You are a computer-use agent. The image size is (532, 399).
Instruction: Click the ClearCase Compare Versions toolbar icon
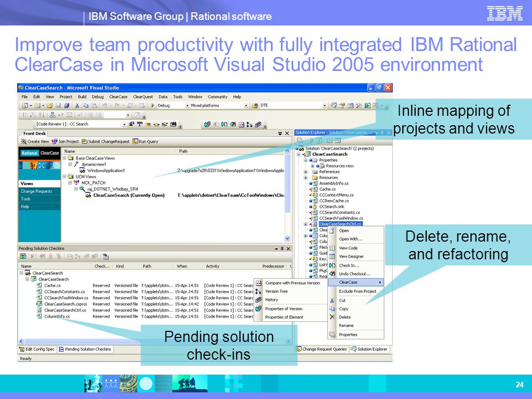[241, 125]
